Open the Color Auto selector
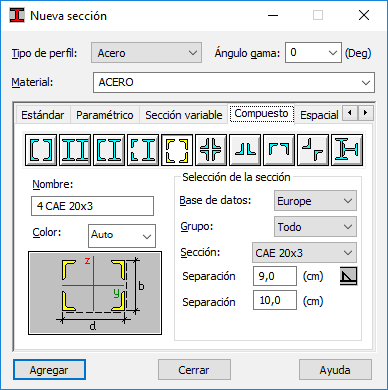Screen dimensions: 388x390 click(122, 236)
